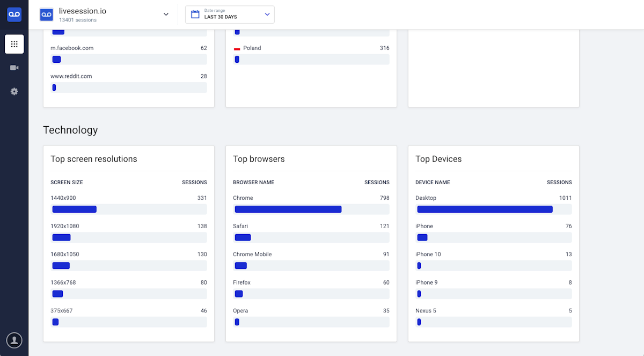Click the LiveSession logo icon in sidebar
644x356 pixels.
(14, 14)
